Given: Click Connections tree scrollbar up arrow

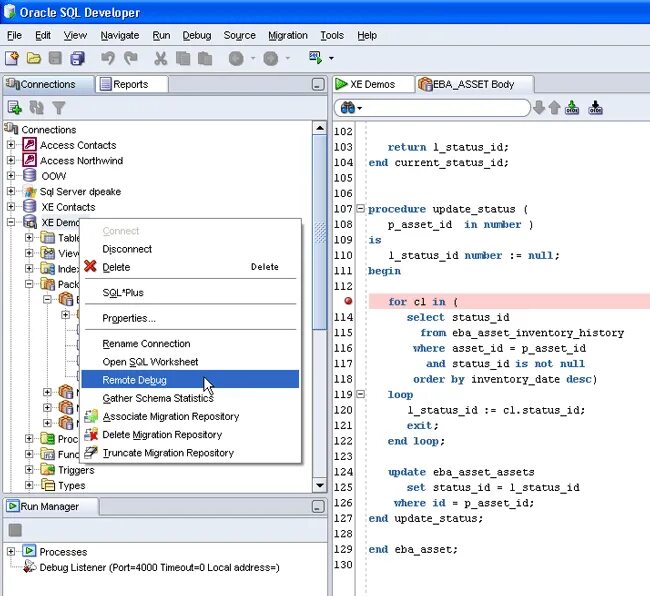Looking at the screenshot, I should pos(320,128).
